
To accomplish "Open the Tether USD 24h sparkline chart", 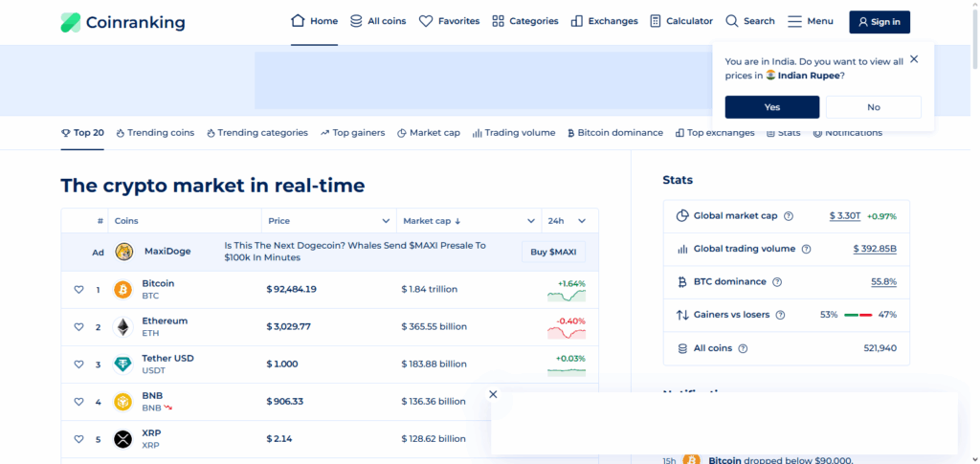I will click(567, 371).
